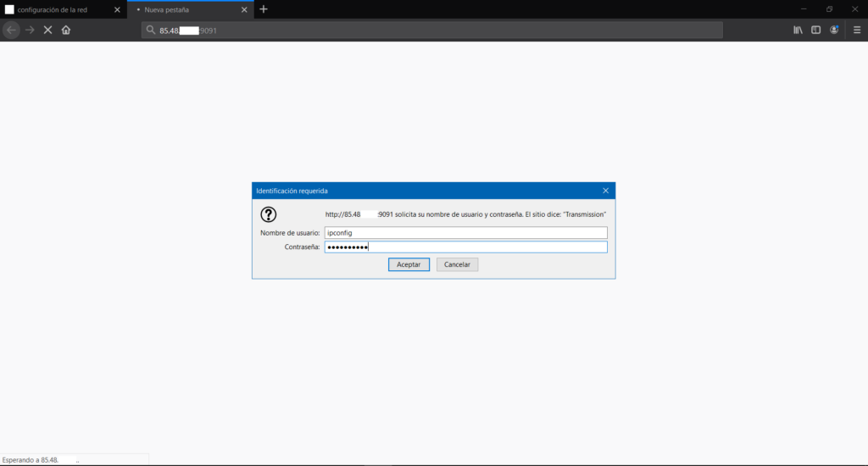Click the search magnifier in address bar
The image size is (868, 466).
(151, 30)
